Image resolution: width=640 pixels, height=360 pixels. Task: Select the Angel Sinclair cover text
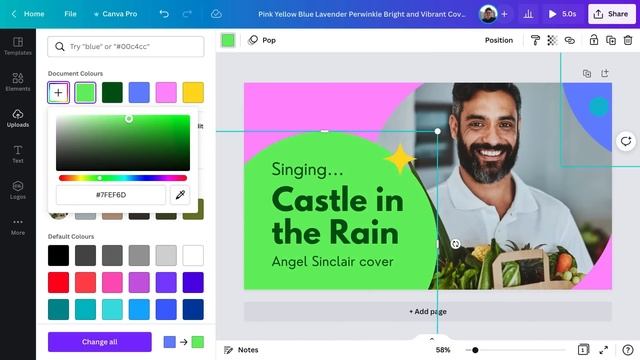(x=333, y=262)
